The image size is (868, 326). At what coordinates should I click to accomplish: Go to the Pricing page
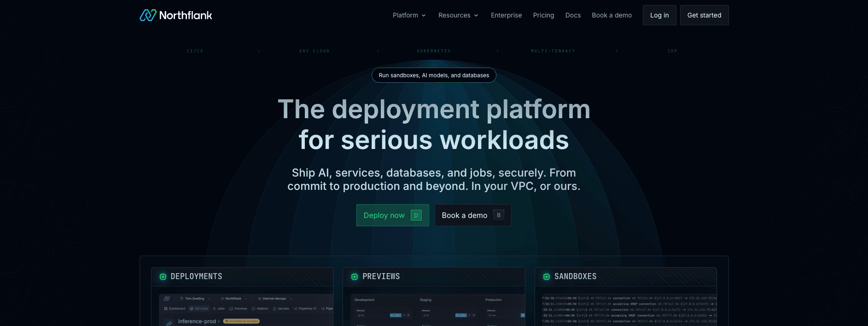(x=543, y=15)
